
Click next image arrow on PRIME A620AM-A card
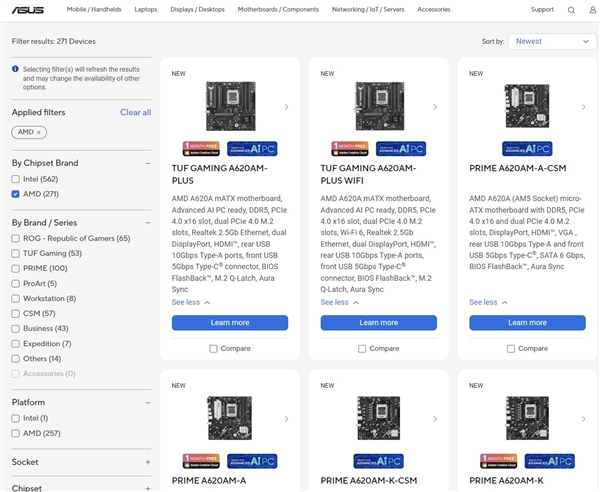point(286,419)
